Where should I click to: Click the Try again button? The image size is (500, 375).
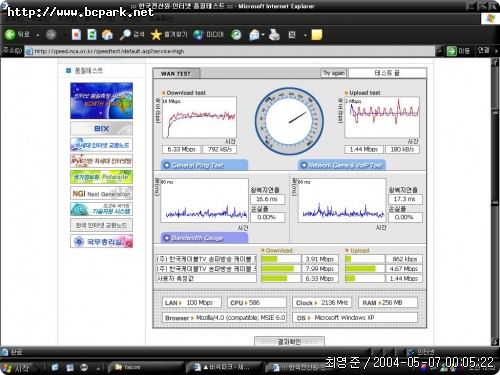click(x=334, y=73)
